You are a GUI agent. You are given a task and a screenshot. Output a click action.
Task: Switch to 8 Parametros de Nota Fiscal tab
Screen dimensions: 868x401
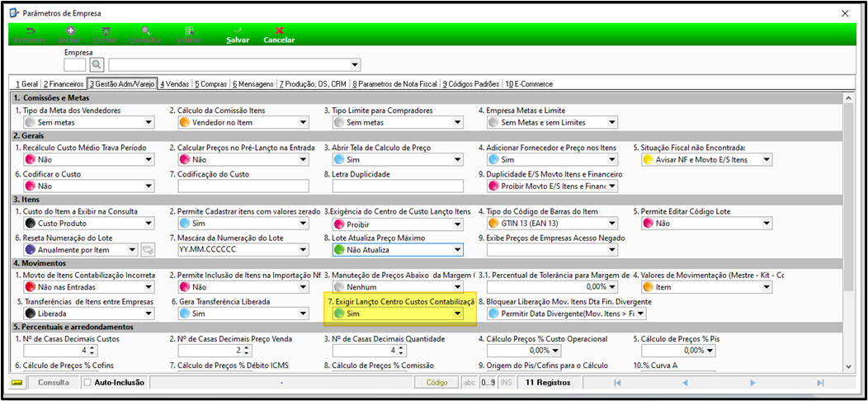[x=394, y=84]
